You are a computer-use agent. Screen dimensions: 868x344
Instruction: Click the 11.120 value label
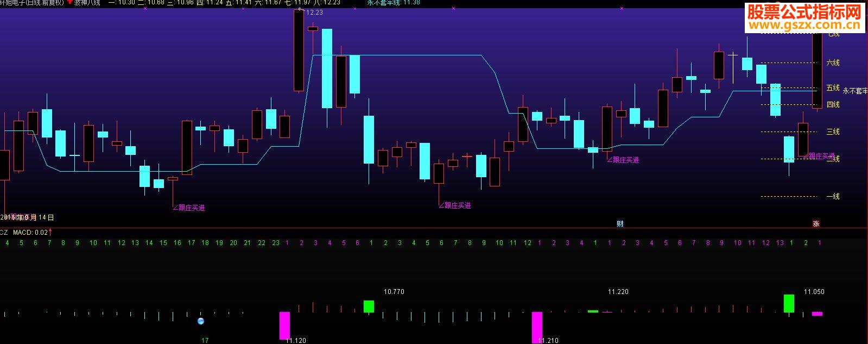tap(295, 341)
